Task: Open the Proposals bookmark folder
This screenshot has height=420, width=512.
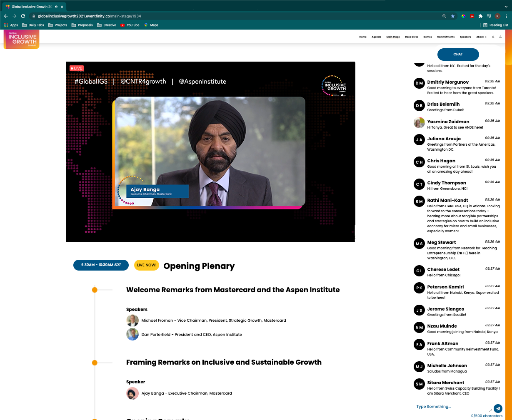Action: (82, 25)
